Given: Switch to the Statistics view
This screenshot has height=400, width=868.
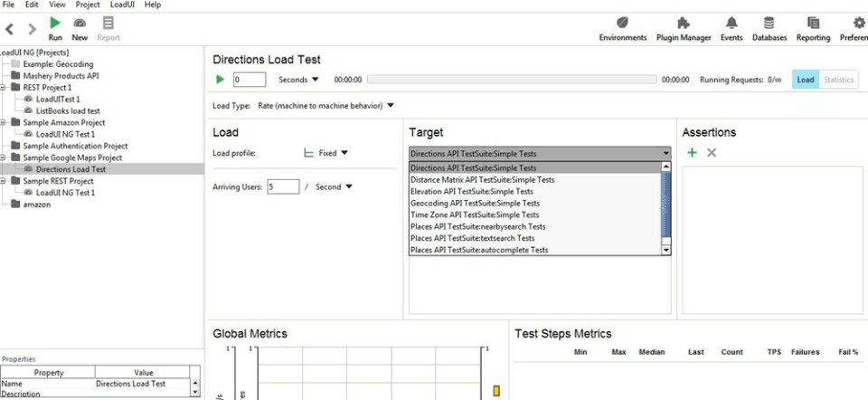Looking at the screenshot, I should point(838,80).
